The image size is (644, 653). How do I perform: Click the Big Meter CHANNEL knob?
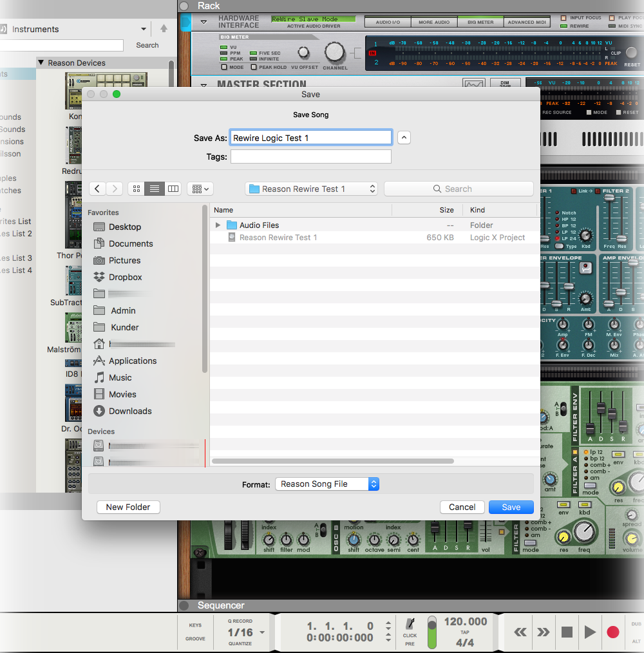pos(335,52)
